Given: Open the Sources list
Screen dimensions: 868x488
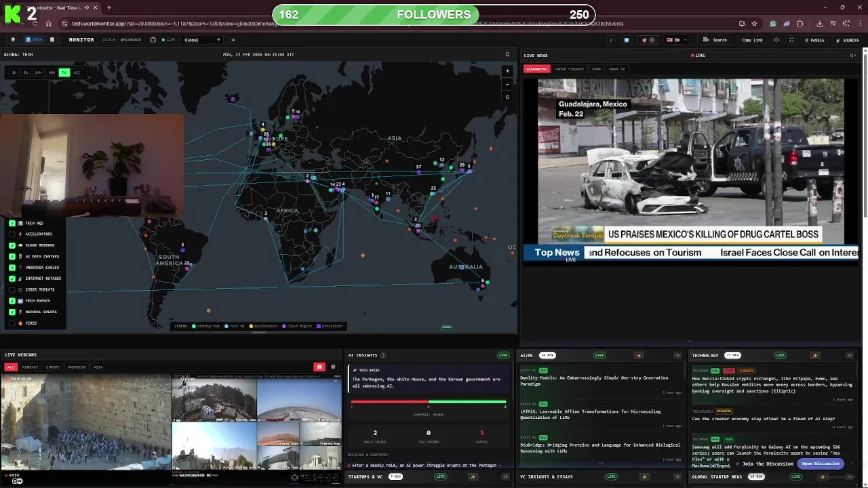Looking at the screenshot, I should click(847, 40).
